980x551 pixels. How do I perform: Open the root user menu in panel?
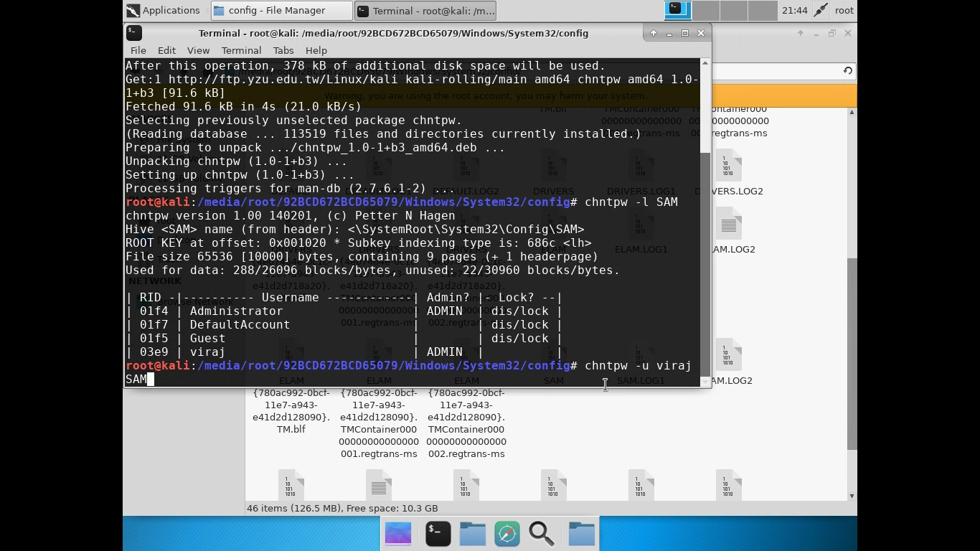tap(844, 10)
